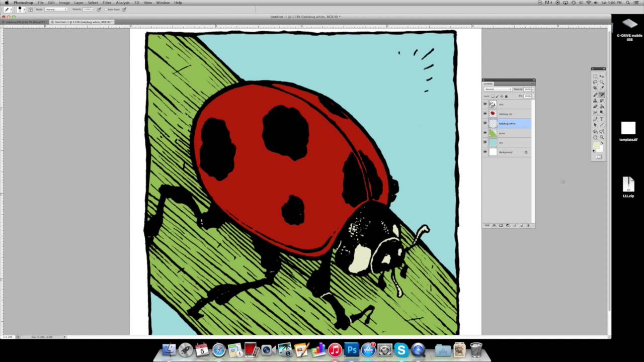This screenshot has height=362, width=644.
Task: Select the Quick Selection tool
Action: 602,82
